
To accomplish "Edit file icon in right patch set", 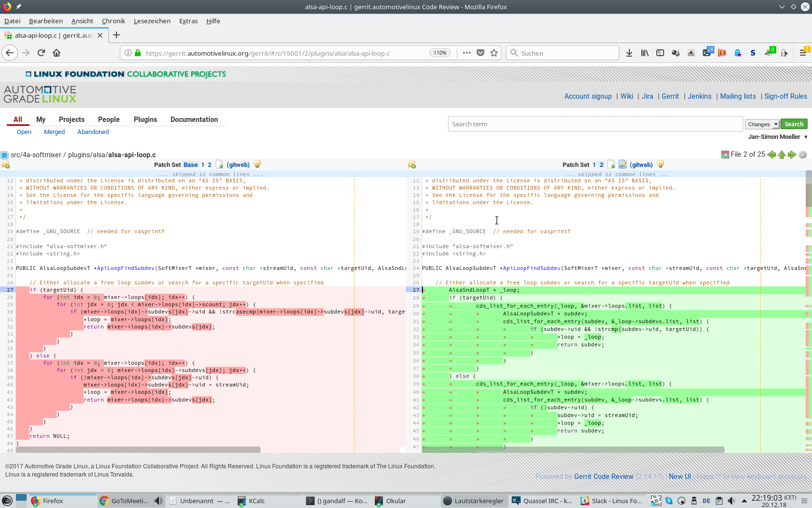I will (623, 164).
